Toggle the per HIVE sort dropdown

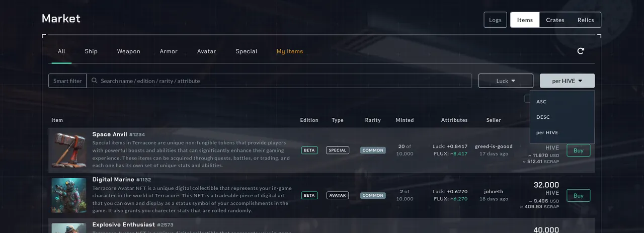pyautogui.click(x=567, y=81)
